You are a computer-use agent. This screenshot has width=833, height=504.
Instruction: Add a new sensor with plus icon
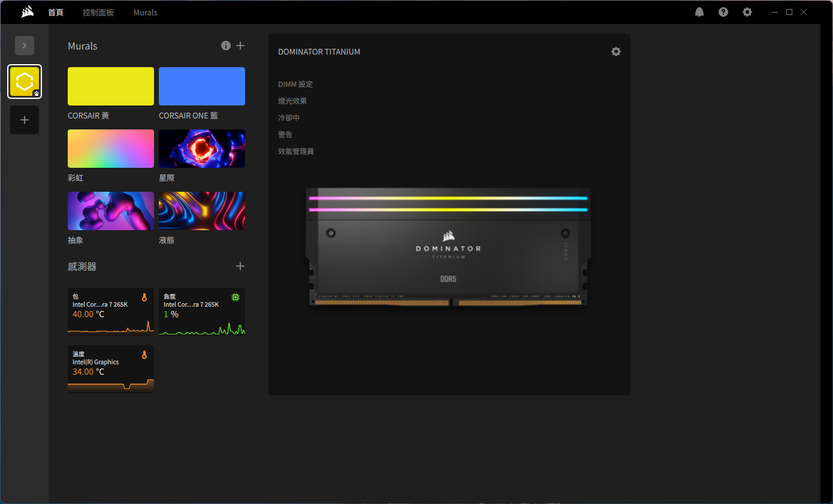[x=240, y=266]
